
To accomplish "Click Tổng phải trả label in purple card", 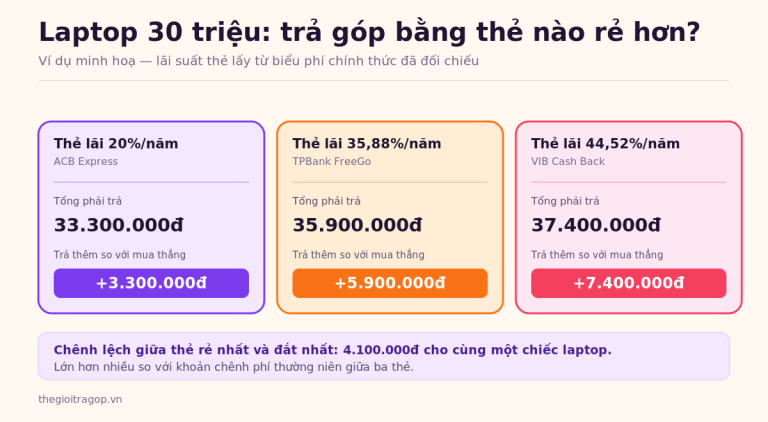I will (x=88, y=201).
